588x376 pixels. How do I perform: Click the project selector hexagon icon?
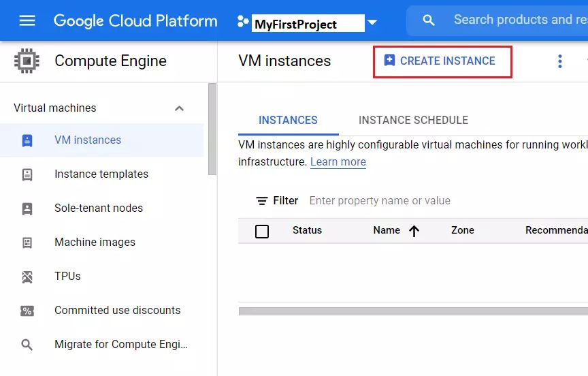coord(243,21)
